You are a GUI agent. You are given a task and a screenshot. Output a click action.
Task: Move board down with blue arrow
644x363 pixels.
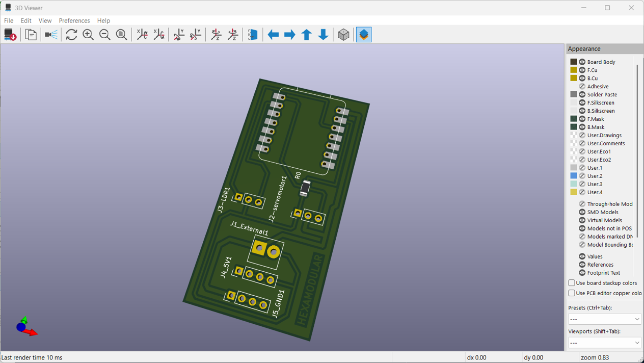tap(323, 35)
